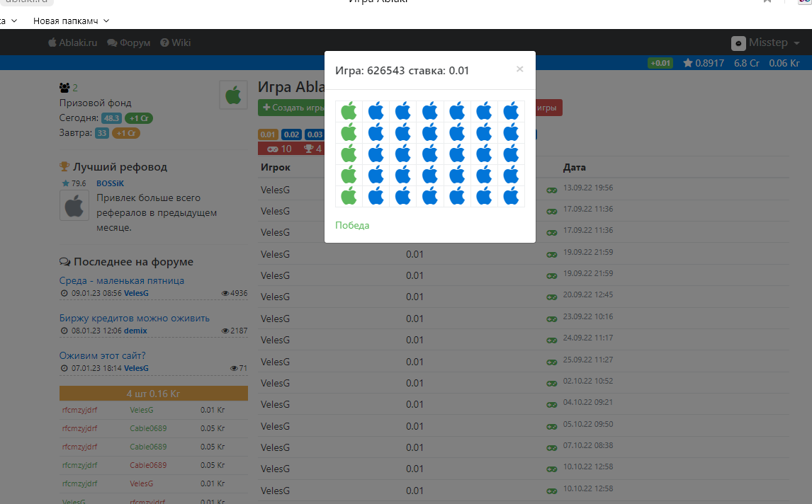
Task: Open the Форум navbar item
Action: click(x=128, y=42)
